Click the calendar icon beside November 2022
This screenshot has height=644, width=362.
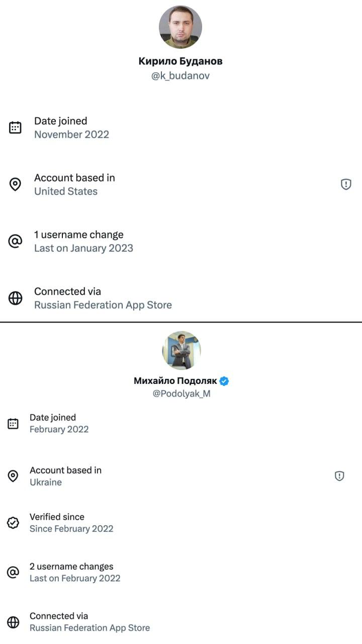16,127
